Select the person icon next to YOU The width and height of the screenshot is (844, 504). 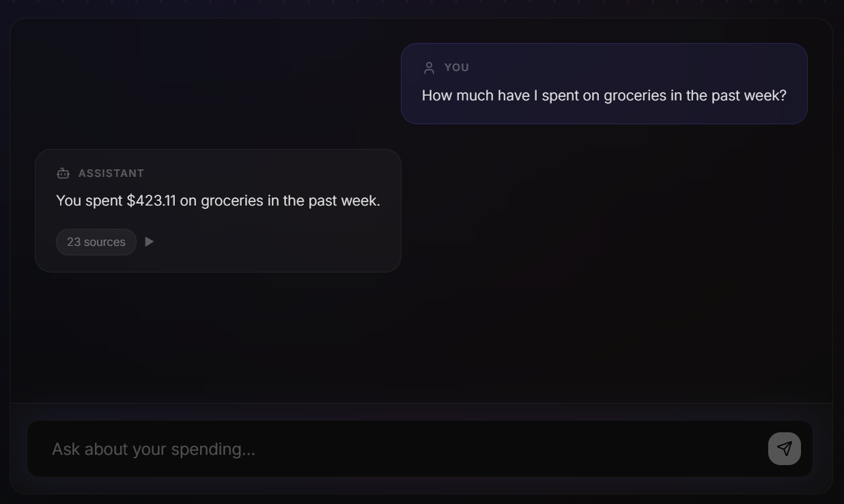[428, 67]
